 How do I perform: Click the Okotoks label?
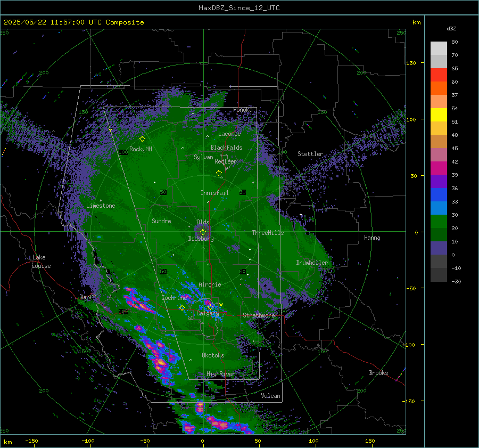click(213, 355)
